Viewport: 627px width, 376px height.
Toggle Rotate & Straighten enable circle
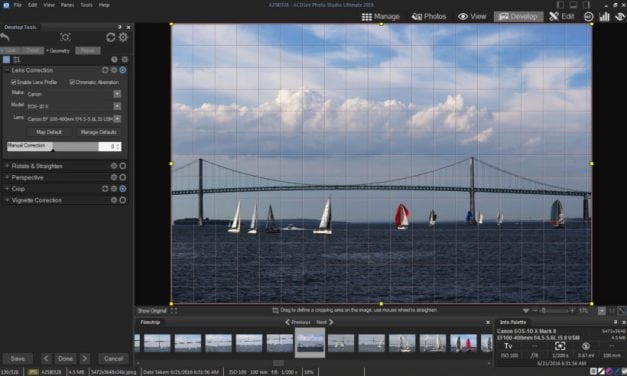click(123, 166)
